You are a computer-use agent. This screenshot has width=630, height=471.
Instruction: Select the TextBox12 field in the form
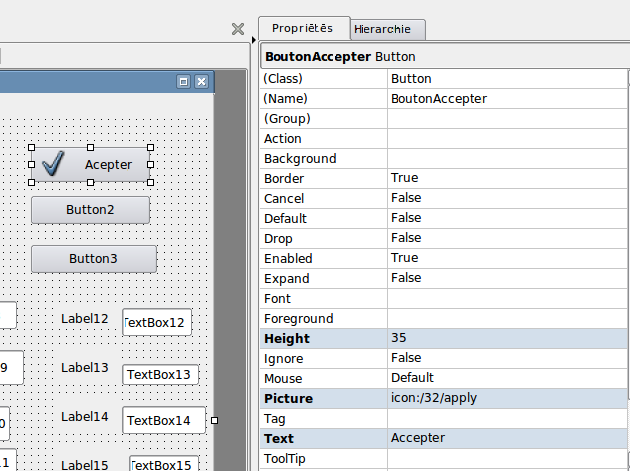click(x=157, y=322)
